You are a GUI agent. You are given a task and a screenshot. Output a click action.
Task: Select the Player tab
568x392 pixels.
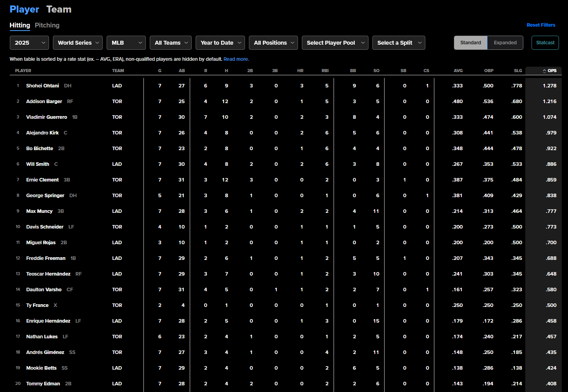pos(24,9)
